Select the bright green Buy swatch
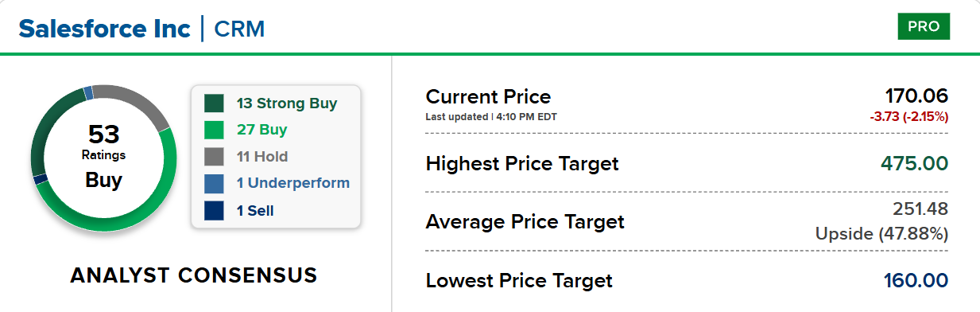Screen dimensions: 980x312 tap(214, 130)
